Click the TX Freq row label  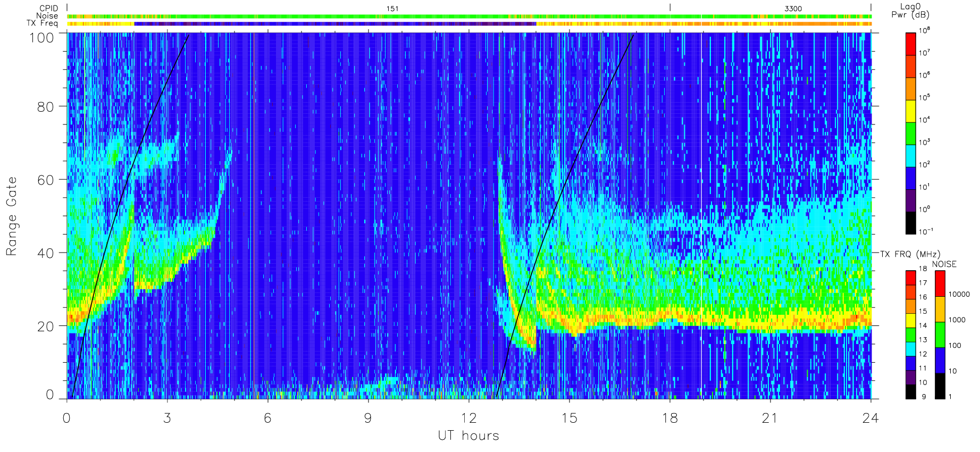[x=42, y=23]
